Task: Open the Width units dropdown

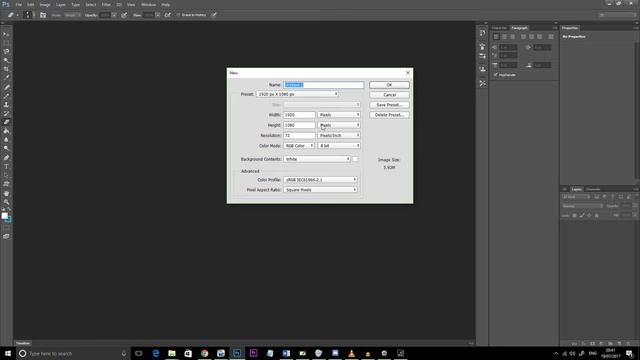Action: pyautogui.click(x=339, y=115)
